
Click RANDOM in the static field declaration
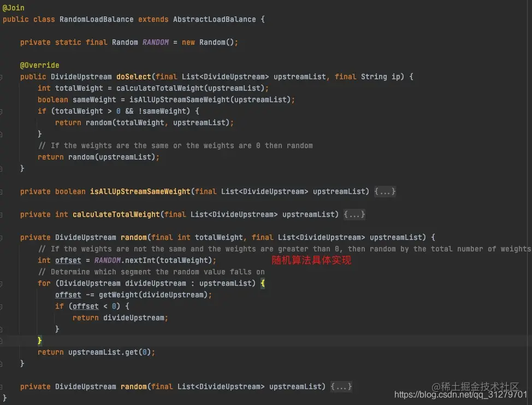coord(155,43)
